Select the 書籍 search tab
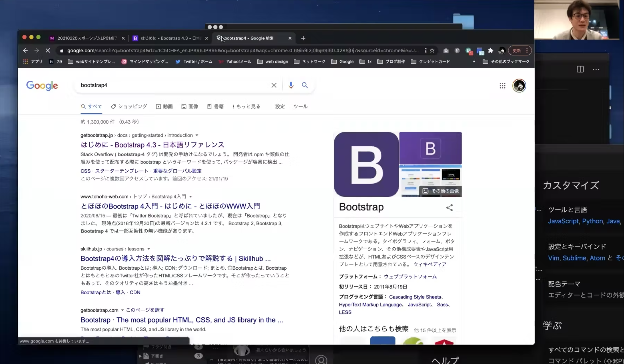This screenshot has width=624, height=364. click(215, 107)
